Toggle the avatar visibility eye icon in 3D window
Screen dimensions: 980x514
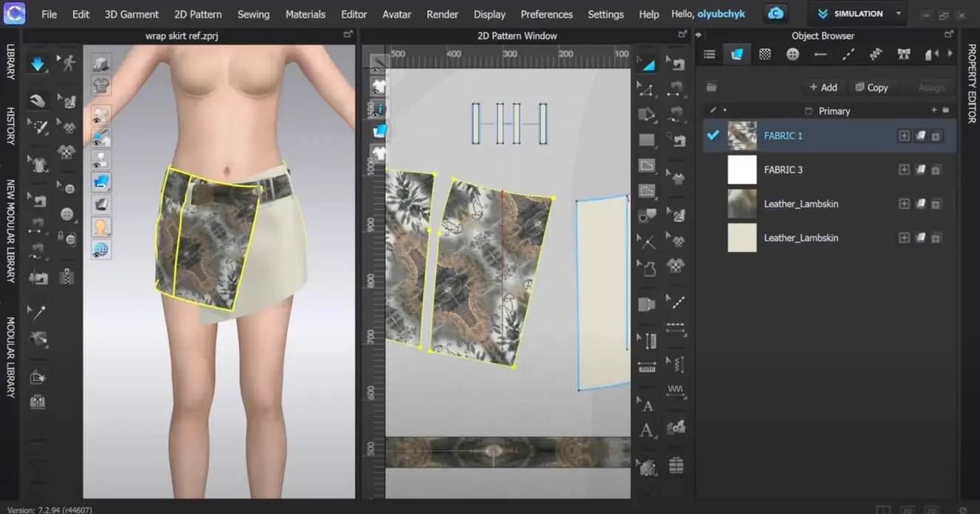tap(100, 160)
